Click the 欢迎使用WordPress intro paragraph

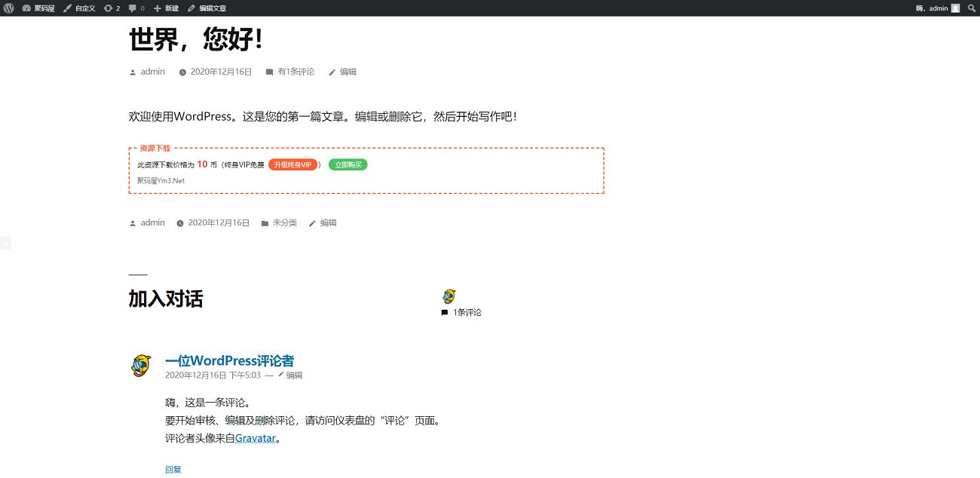(x=323, y=117)
